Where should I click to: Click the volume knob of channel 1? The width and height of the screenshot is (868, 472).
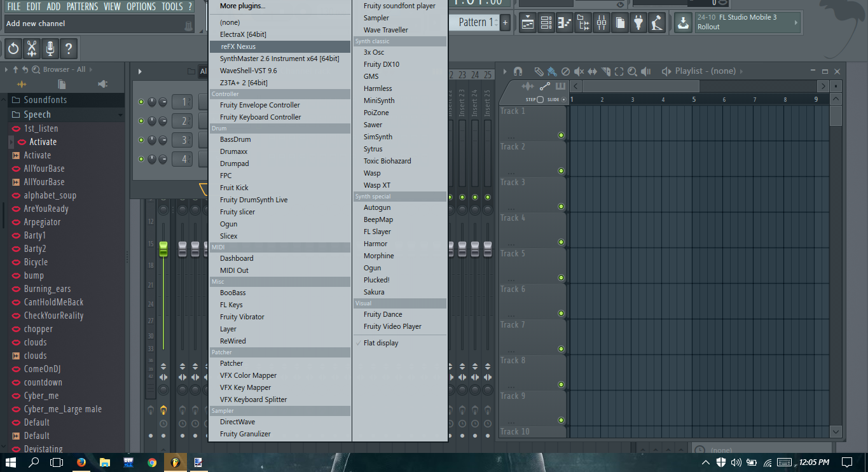coord(163,102)
